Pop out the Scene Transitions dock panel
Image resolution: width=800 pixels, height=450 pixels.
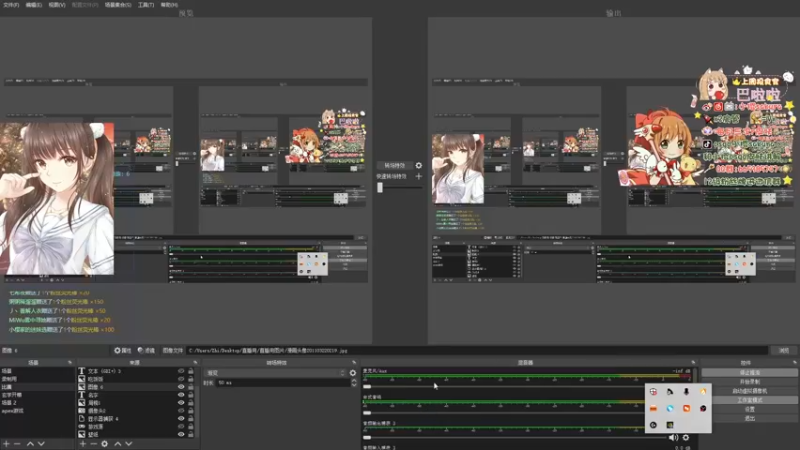tap(354, 362)
